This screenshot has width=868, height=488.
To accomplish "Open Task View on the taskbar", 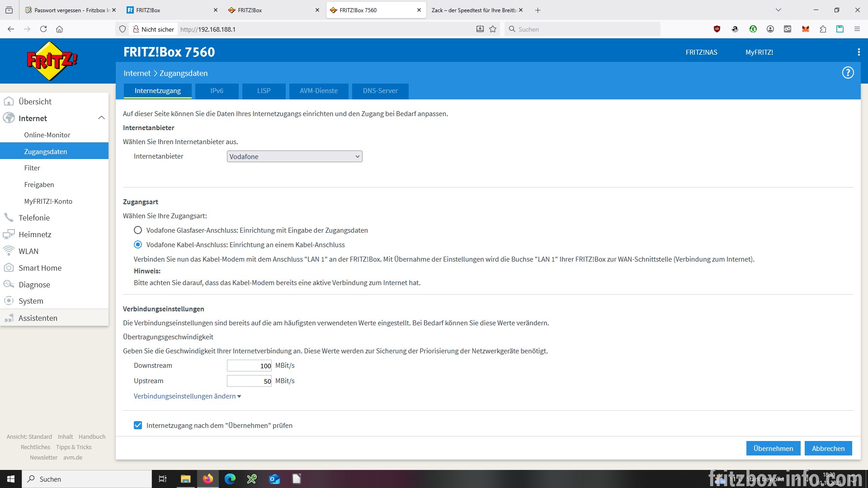I will tap(163, 479).
